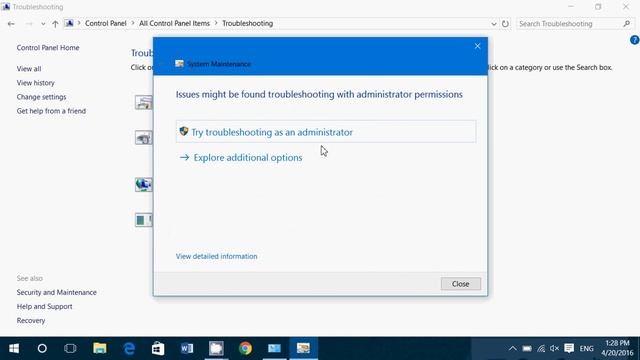Open Help and Support link
The image size is (640, 360).
[44, 307]
